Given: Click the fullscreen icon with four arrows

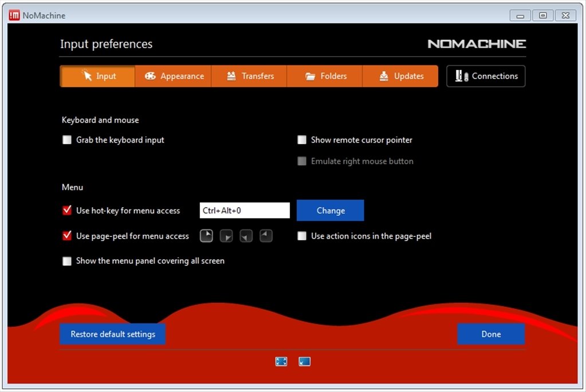Looking at the screenshot, I should point(281,362).
